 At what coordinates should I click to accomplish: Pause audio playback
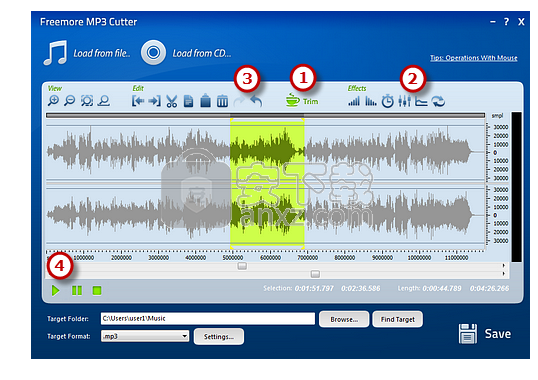pyautogui.click(x=77, y=290)
